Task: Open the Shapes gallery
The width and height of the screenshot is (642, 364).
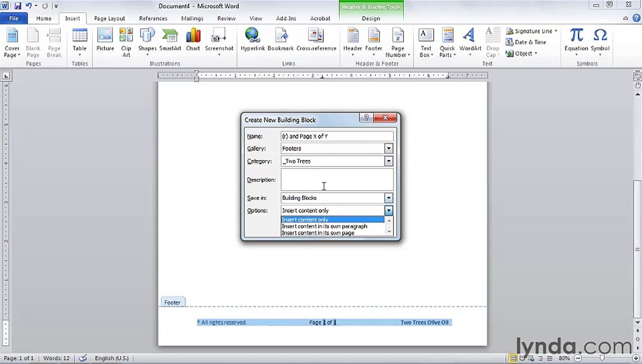Action: click(147, 43)
